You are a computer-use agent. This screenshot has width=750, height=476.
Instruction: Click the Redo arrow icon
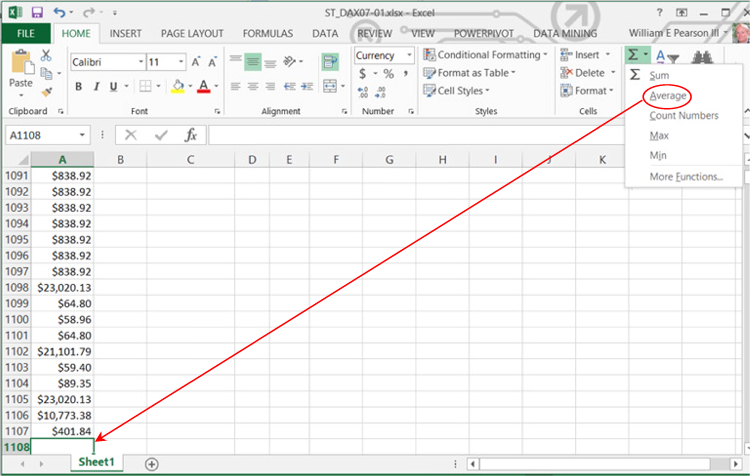click(88, 12)
